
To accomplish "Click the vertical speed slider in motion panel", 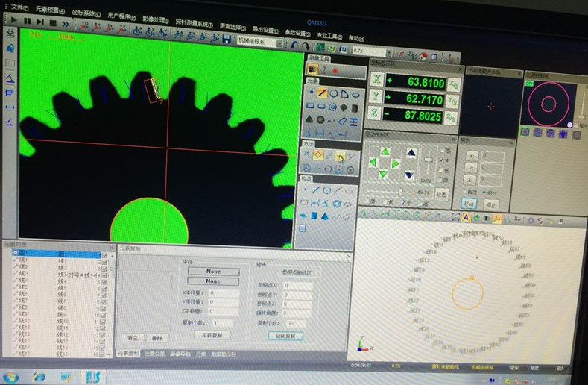I will tap(428, 158).
